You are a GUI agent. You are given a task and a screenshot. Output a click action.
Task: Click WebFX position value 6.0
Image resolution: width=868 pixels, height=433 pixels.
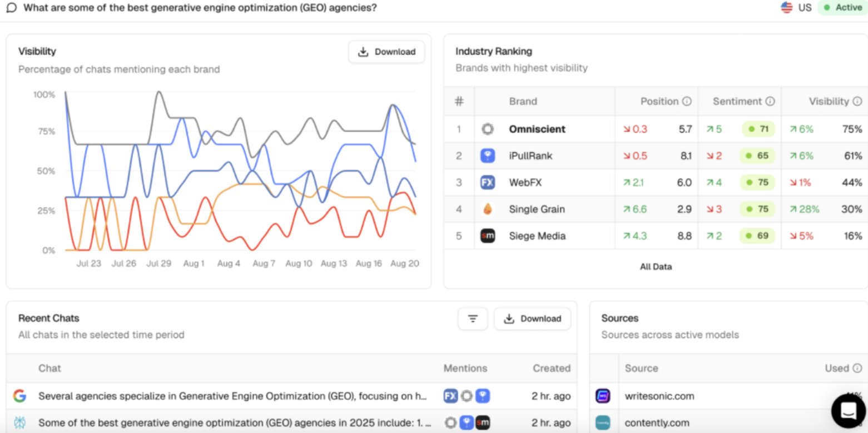(x=685, y=182)
